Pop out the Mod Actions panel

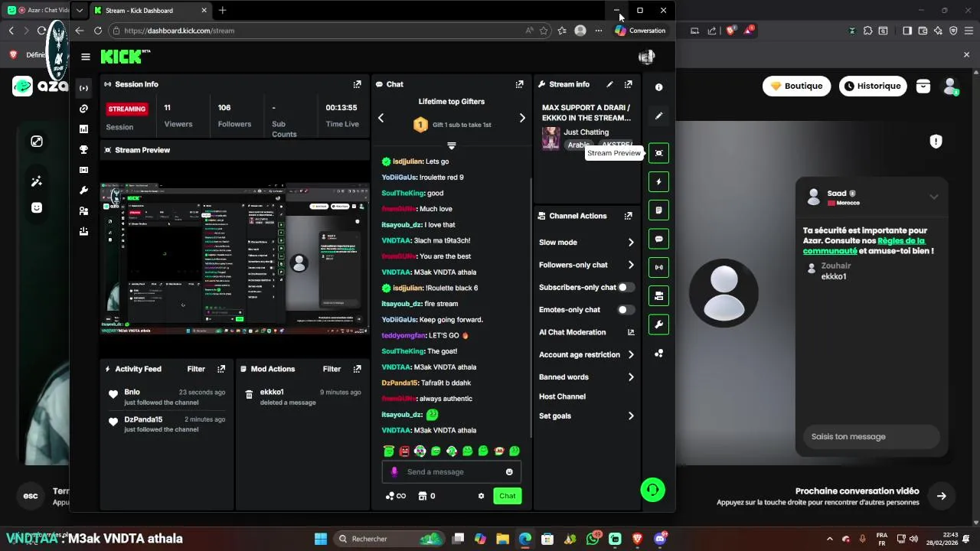[357, 369]
